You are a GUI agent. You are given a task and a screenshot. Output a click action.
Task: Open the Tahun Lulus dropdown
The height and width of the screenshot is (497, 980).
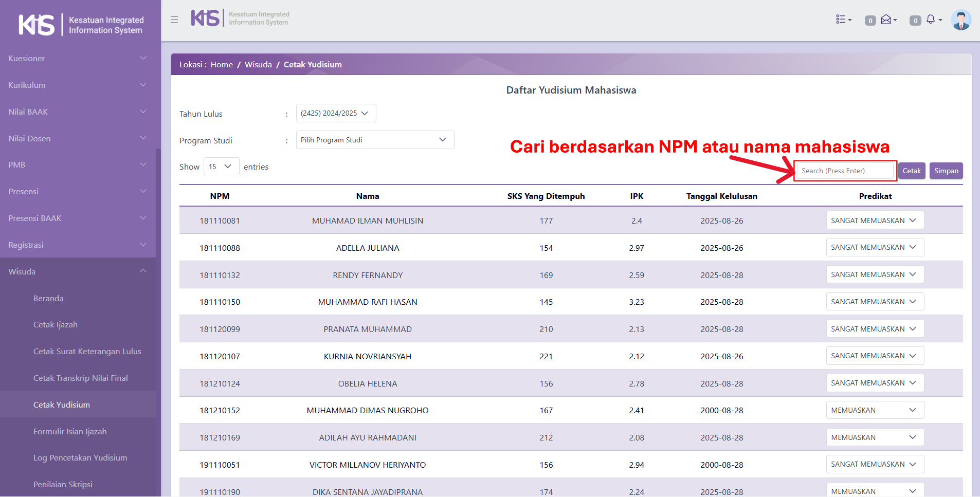336,114
